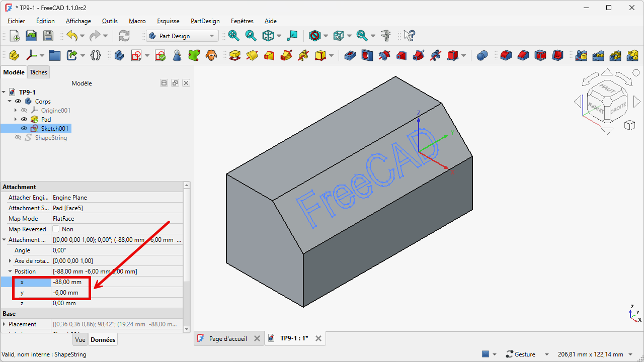Click the Fillet tool icon
Screen dimensions: 644x362
click(x=506, y=55)
